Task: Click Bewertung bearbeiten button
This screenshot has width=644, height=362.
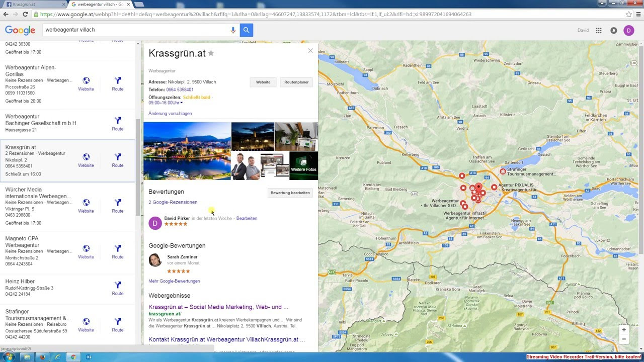Action: click(290, 193)
